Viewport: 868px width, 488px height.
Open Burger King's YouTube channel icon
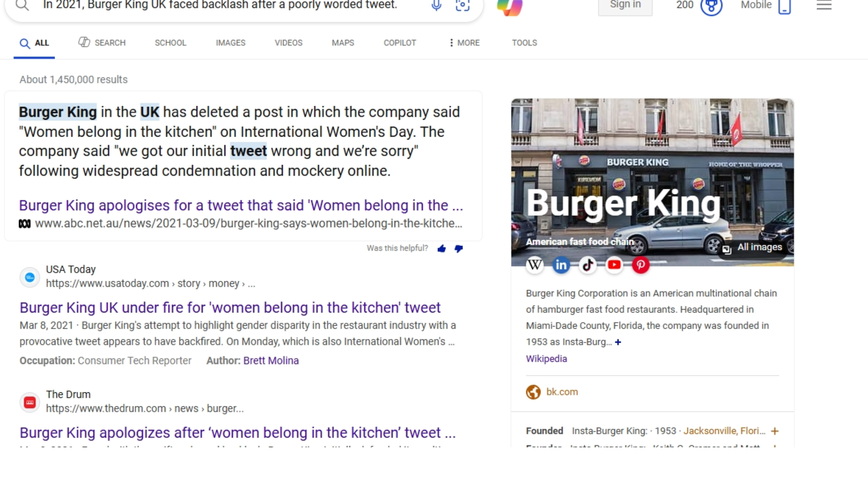614,265
